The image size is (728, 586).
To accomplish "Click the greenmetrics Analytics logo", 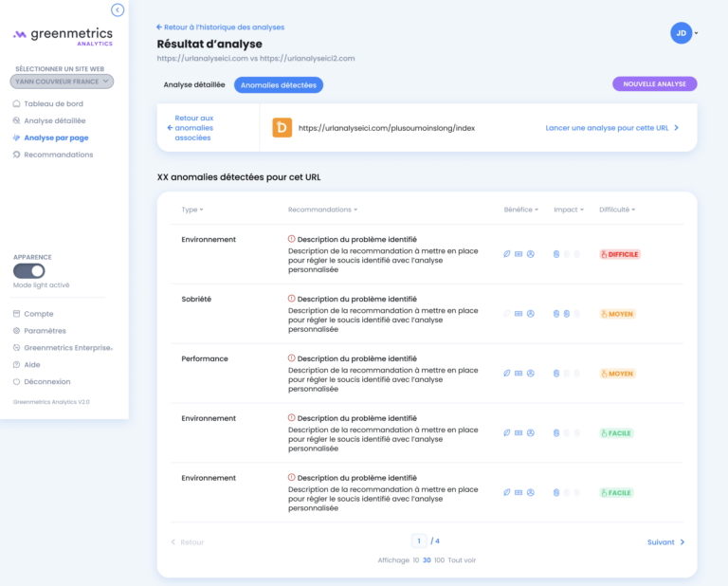I will 63,37.
